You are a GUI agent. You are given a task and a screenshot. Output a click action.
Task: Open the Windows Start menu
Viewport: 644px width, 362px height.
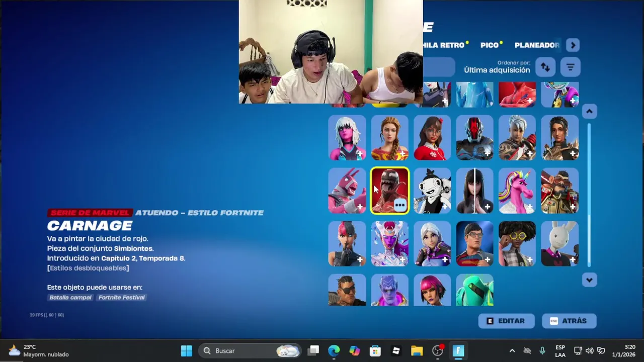186,350
